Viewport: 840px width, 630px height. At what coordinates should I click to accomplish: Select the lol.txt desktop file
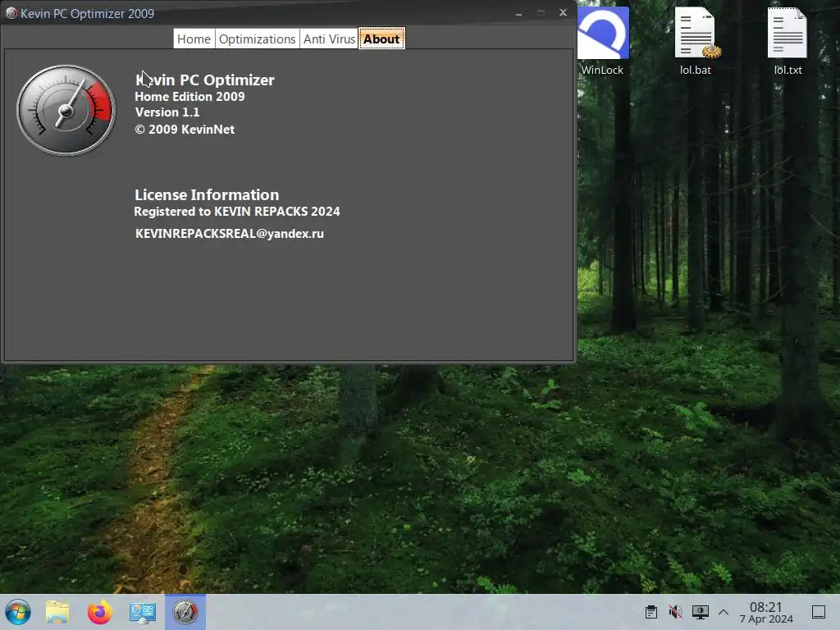click(x=787, y=41)
